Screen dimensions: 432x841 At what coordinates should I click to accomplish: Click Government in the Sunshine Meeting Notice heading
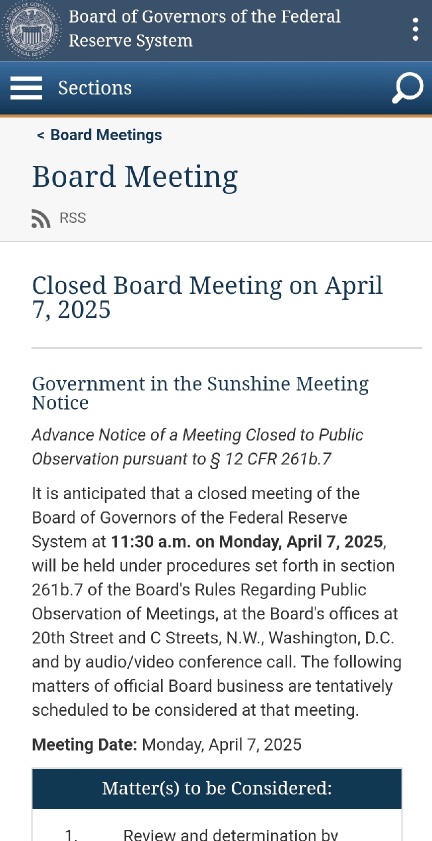point(200,393)
